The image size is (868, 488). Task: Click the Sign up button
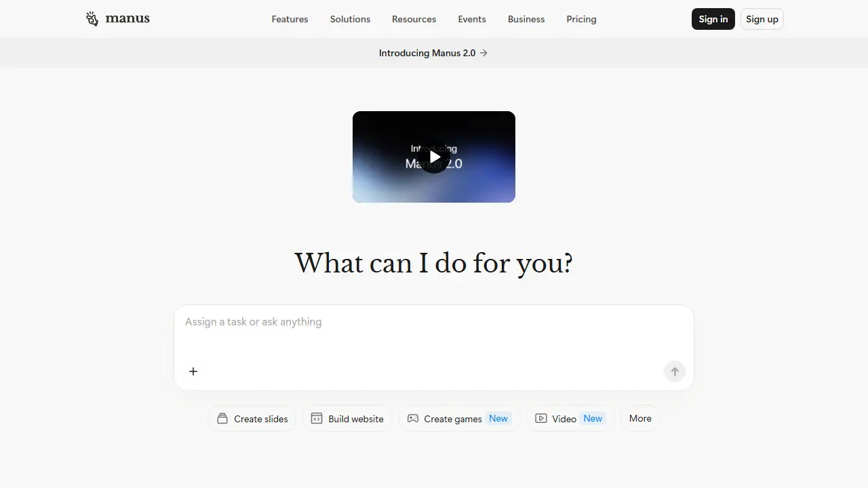pyautogui.click(x=762, y=19)
